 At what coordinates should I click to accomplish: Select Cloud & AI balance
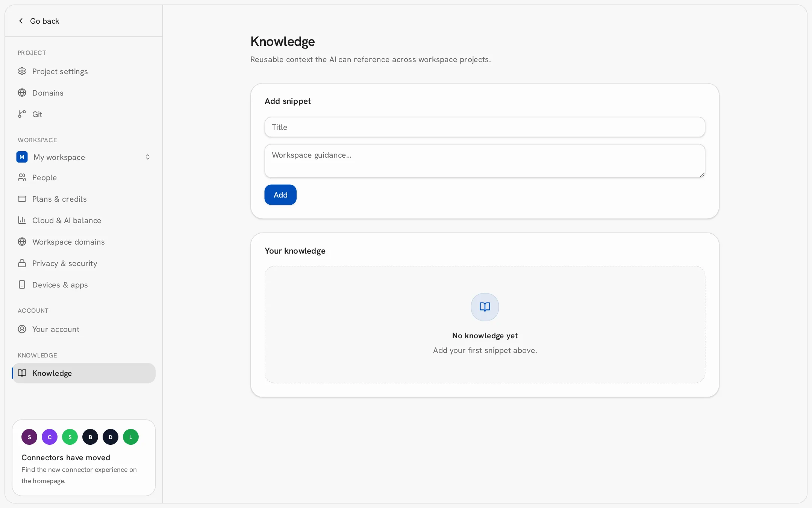pyautogui.click(x=84, y=220)
